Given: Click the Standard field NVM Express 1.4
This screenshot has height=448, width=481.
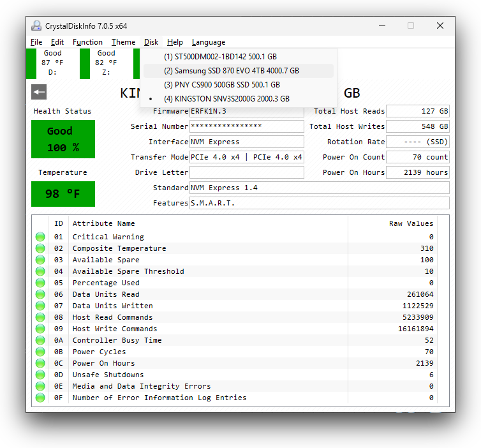Looking at the screenshot, I should pos(320,188).
